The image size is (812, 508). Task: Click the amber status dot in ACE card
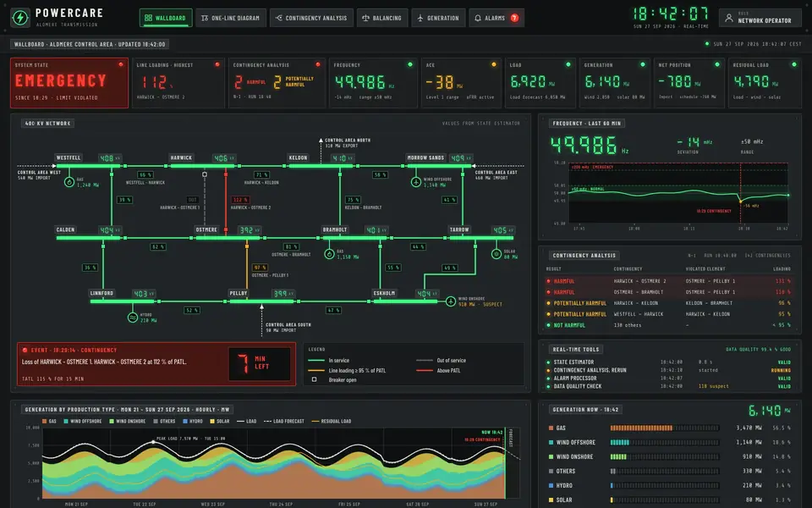(x=493, y=65)
